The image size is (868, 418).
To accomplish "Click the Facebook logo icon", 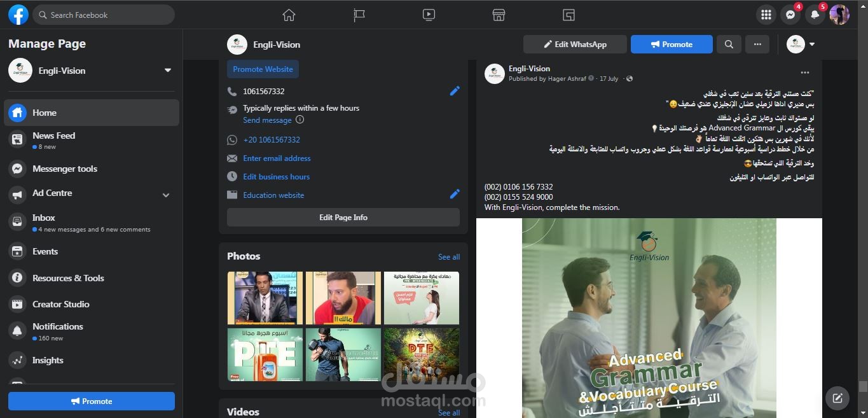I will coord(18,15).
